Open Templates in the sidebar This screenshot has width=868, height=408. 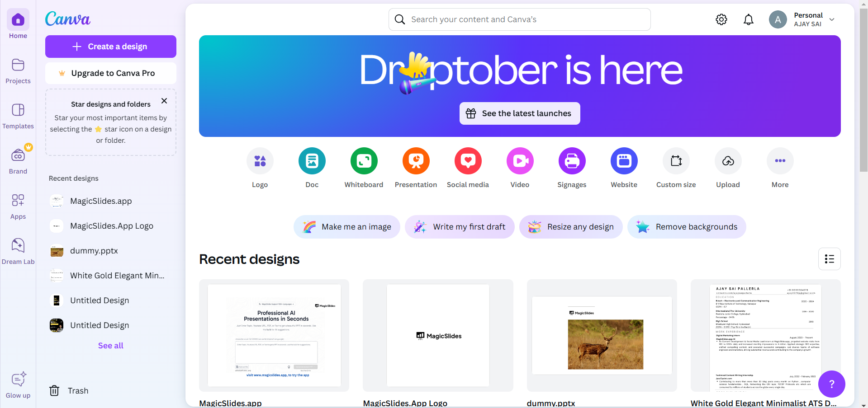[x=18, y=116]
